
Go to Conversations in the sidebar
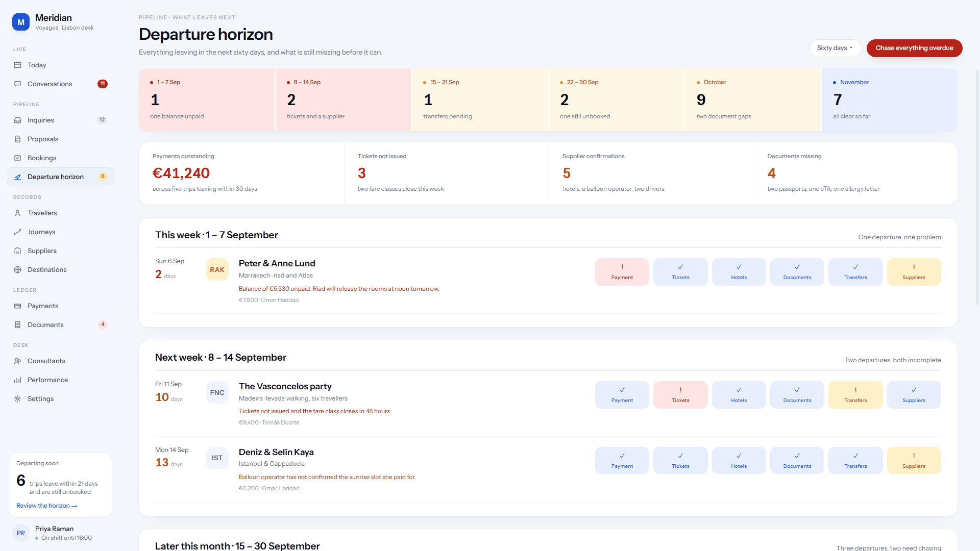coord(60,84)
